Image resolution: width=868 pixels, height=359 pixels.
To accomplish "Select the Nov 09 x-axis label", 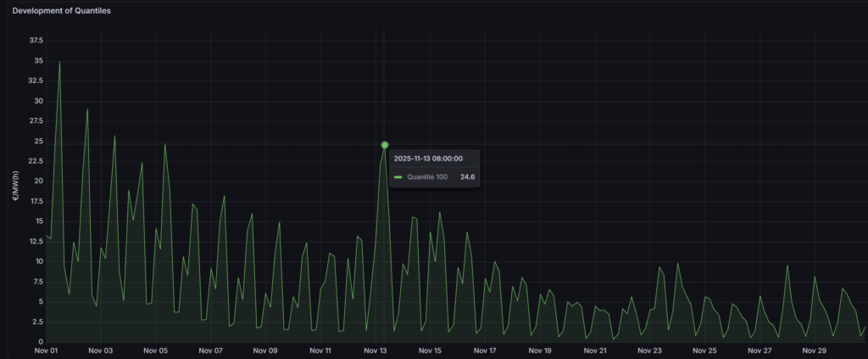I will (265, 350).
